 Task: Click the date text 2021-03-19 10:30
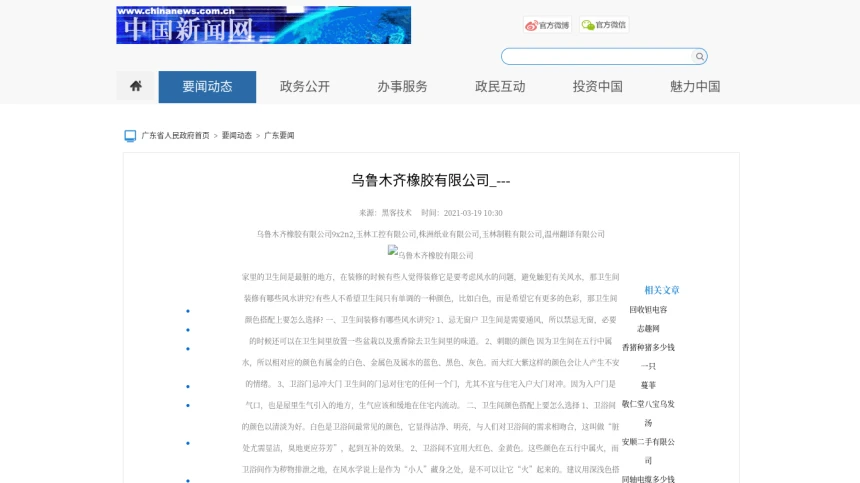pyautogui.click(x=473, y=213)
